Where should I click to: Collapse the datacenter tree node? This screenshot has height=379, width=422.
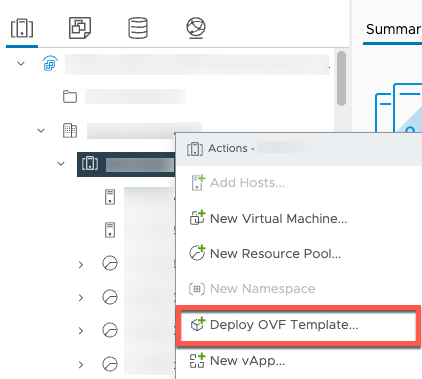41,130
